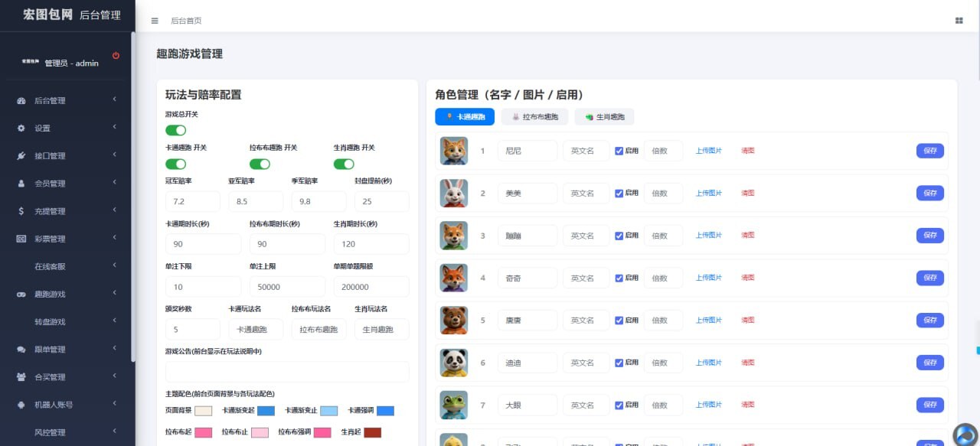Click 上传图片 link for 美美 row
Image resolution: width=980 pixels, height=446 pixels.
708,194
